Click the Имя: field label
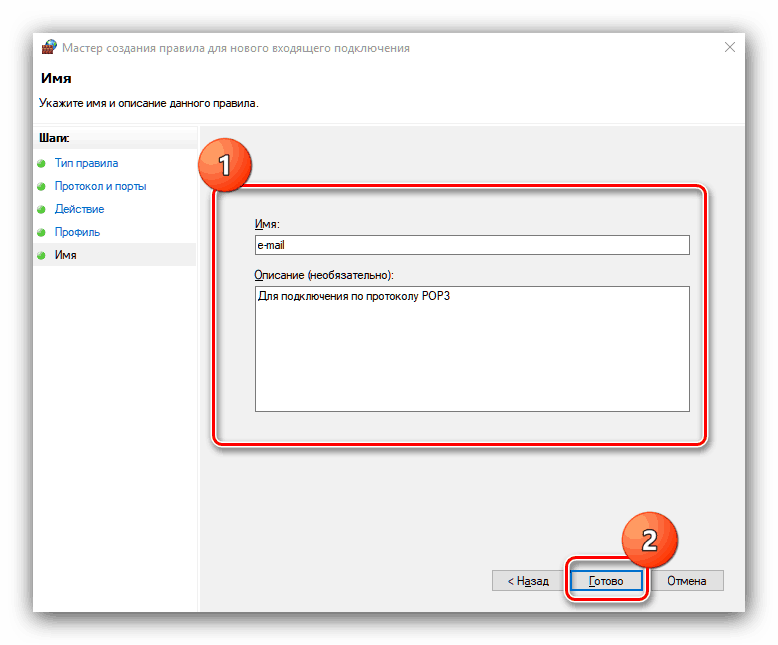 (267, 224)
